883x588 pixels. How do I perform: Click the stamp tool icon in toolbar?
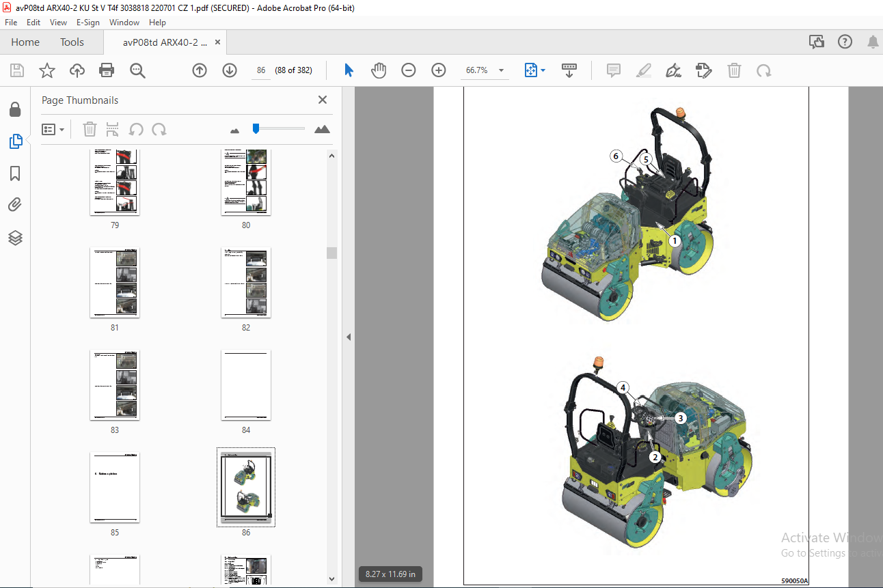(703, 70)
